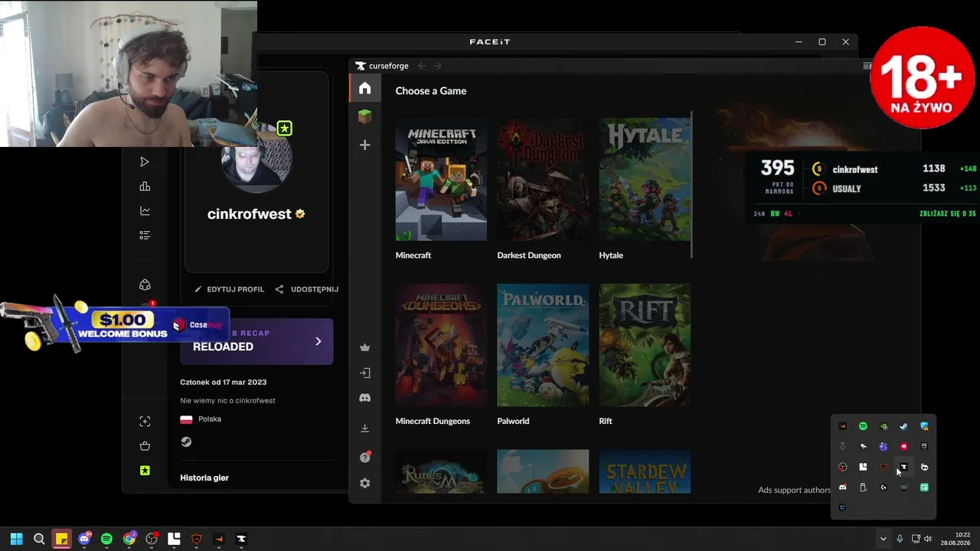Open the CurseForge premium crown icon
Viewport: 980px width, 551px height.
tap(364, 347)
